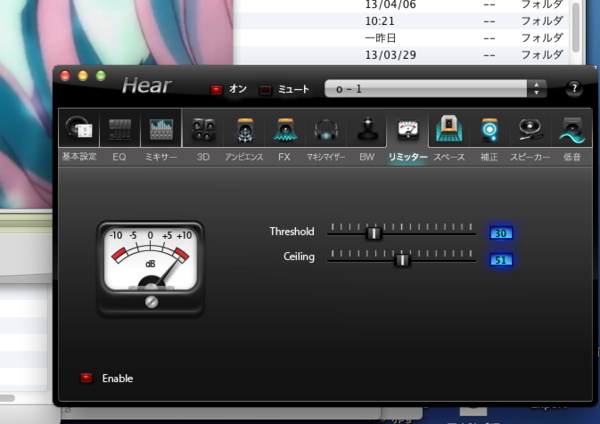Switch to the 低音 tab label

tap(572, 157)
